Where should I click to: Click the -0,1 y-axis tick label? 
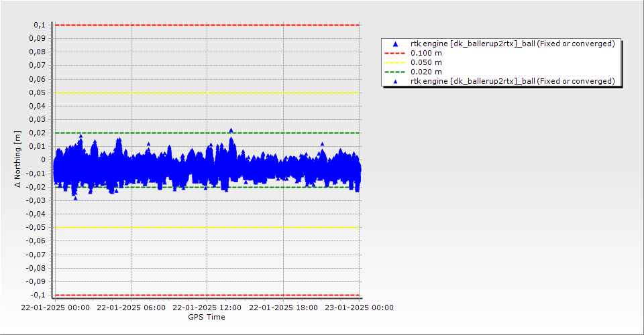38,295
